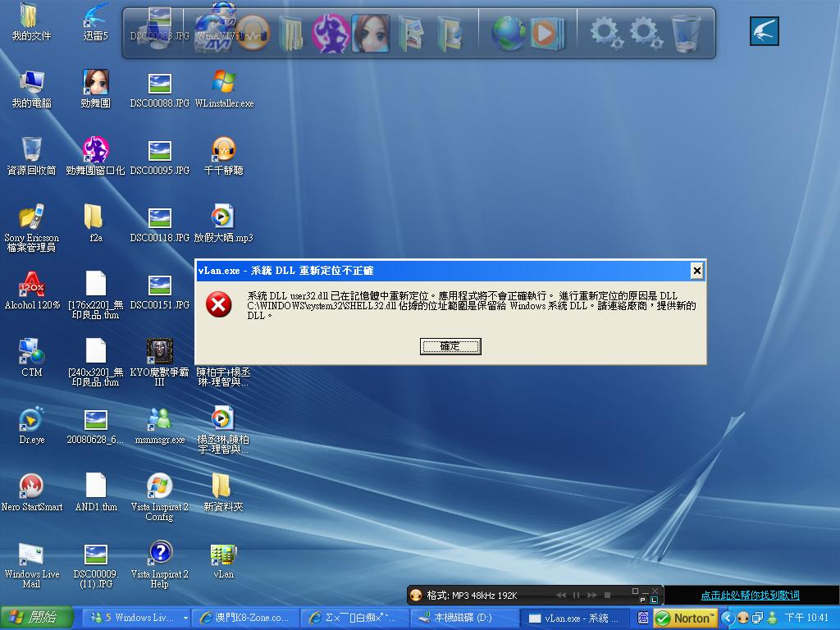
Task: Click the 開始 Start button
Action: (x=36, y=617)
